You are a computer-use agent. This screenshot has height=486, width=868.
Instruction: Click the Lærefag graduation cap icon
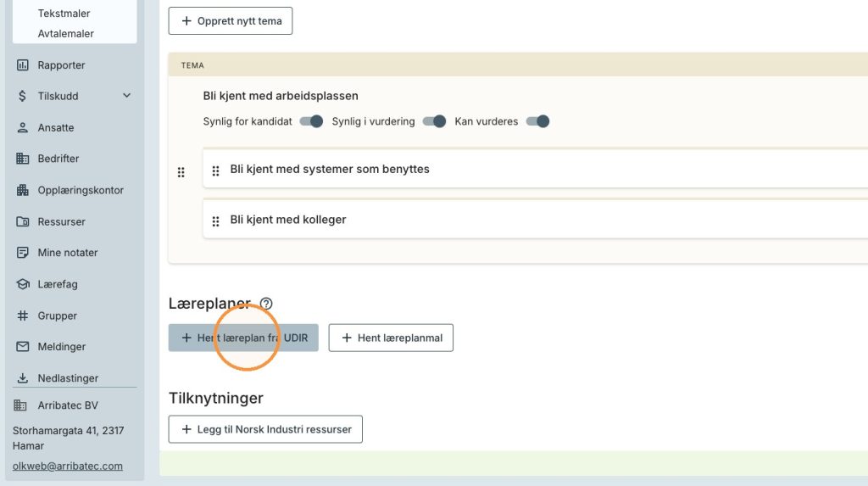23,284
